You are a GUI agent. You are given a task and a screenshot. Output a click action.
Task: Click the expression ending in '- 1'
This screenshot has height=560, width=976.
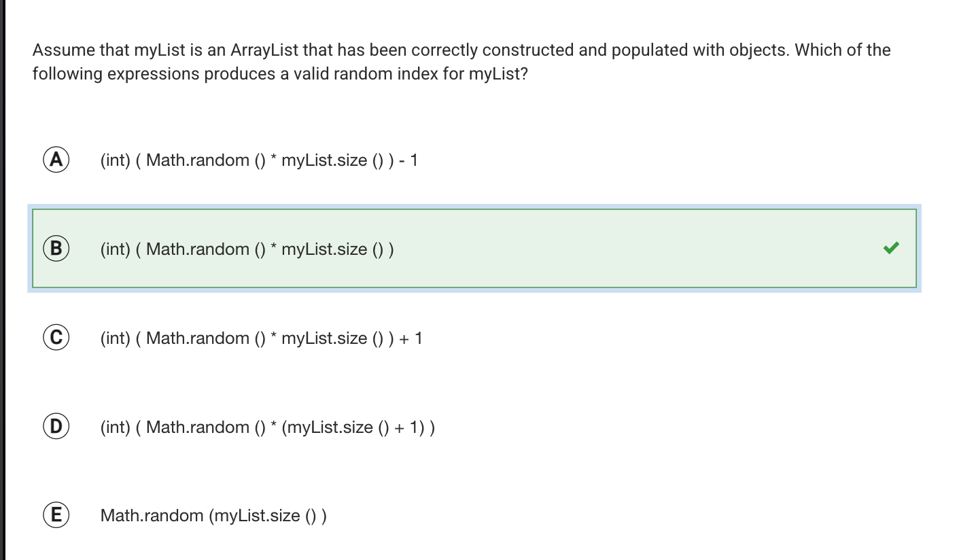(259, 160)
